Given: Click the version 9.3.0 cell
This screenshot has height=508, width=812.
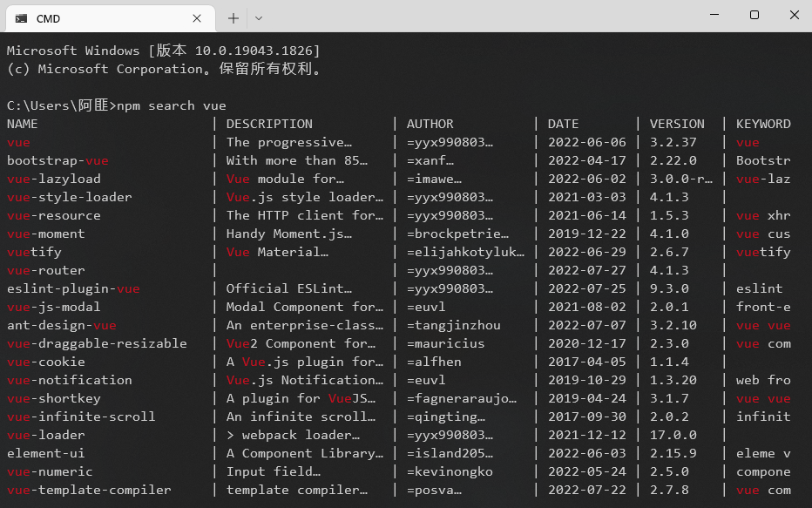Looking at the screenshot, I should (669, 289).
